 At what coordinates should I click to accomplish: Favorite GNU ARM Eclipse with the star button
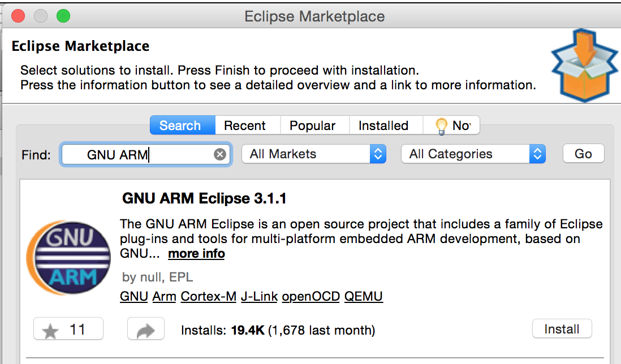[x=68, y=329]
